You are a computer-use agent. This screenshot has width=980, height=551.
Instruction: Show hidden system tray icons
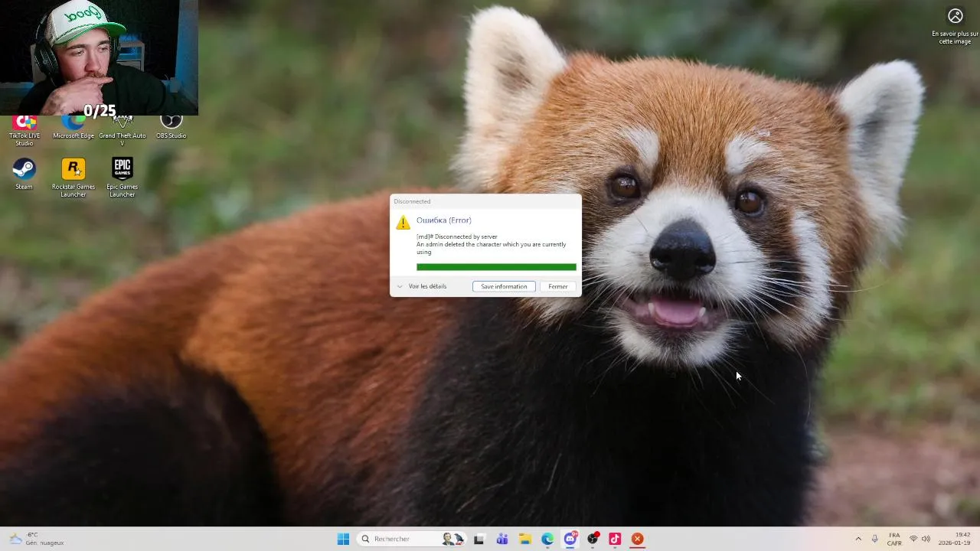[x=858, y=539]
